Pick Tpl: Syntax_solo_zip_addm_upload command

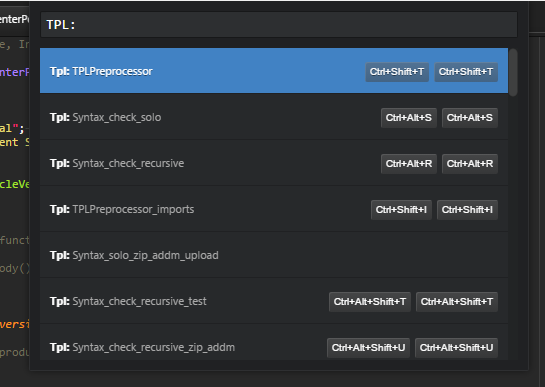[274, 255]
